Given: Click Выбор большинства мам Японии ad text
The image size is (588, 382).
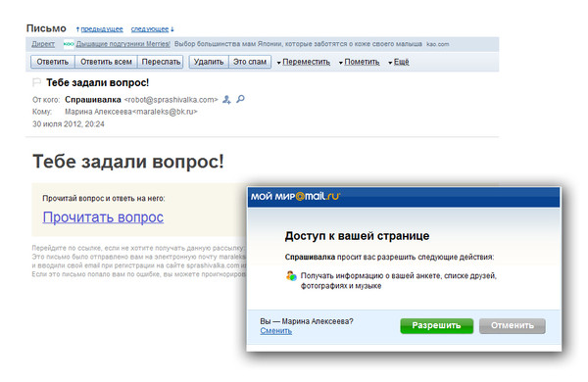Looking at the screenshot, I should pyautogui.click(x=298, y=44).
